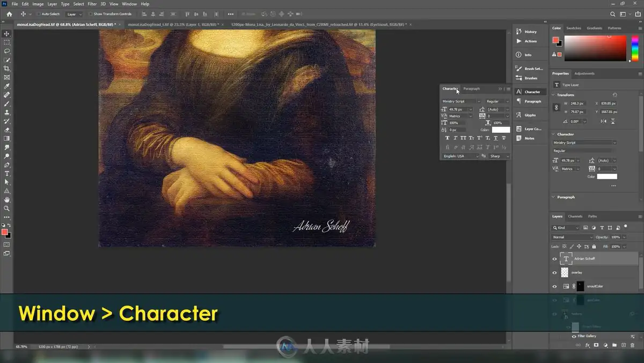Click the color picker field in Color panel
This screenshot has height=363, width=644.
tap(595, 48)
